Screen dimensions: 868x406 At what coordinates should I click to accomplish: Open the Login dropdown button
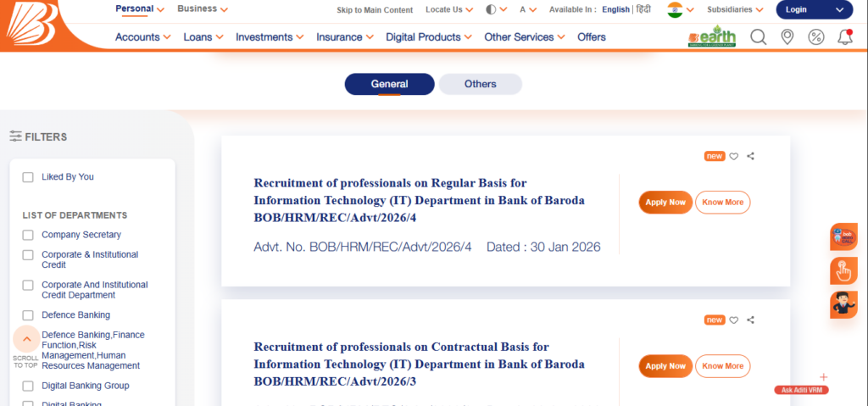click(814, 9)
